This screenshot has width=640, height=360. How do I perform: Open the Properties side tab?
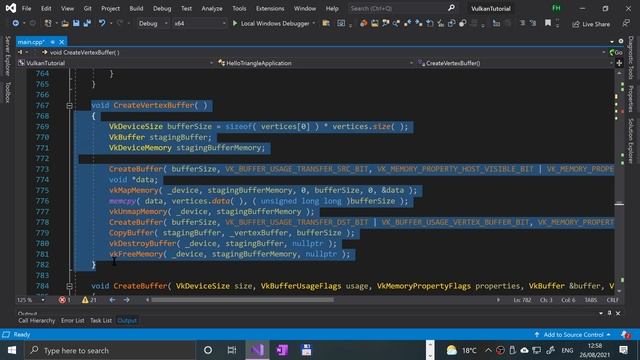point(631,98)
